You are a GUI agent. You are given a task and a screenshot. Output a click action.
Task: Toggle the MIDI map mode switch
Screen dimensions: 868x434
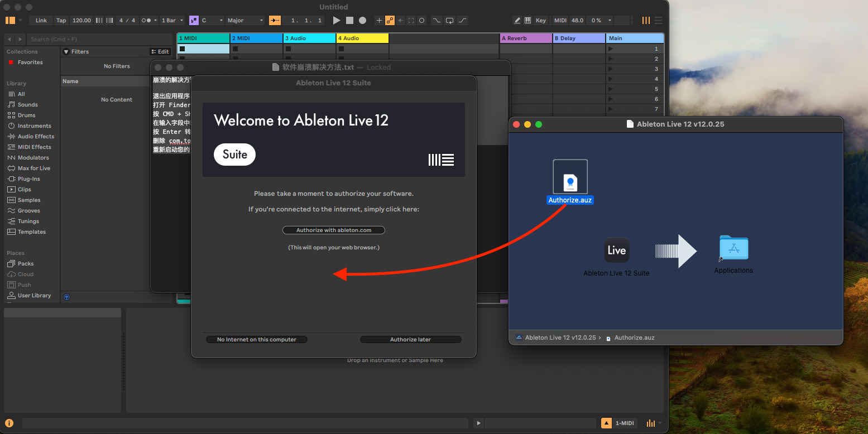click(x=560, y=20)
